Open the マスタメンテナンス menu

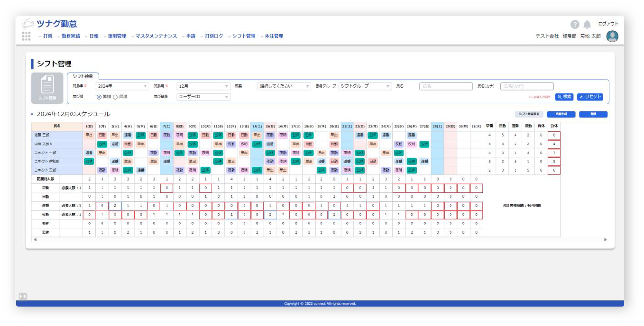[x=156, y=36]
